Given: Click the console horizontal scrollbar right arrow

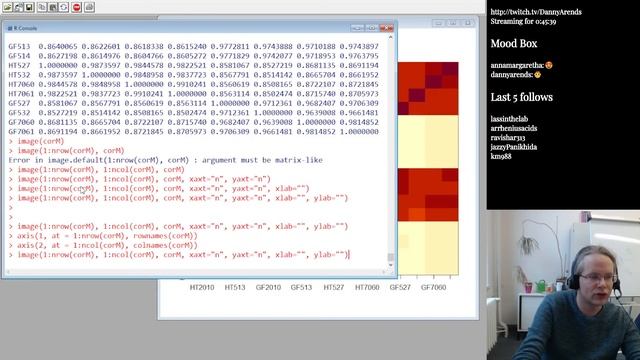Looking at the screenshot, I should 383,272.
